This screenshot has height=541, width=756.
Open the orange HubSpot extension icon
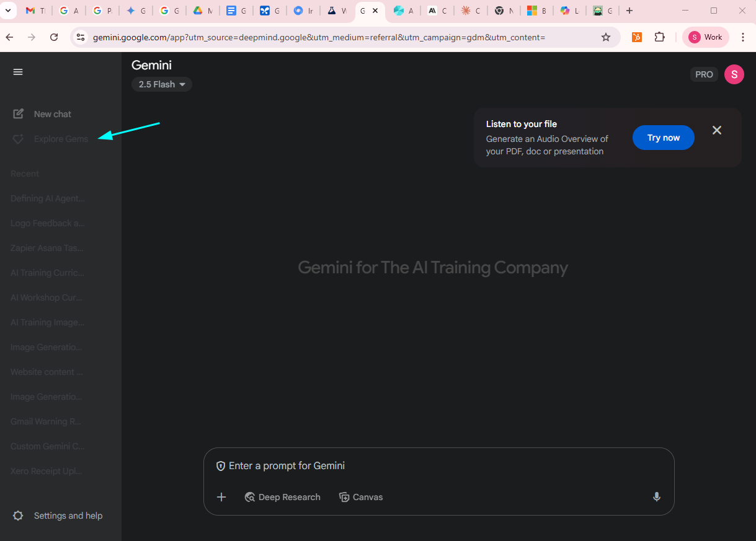637,37
